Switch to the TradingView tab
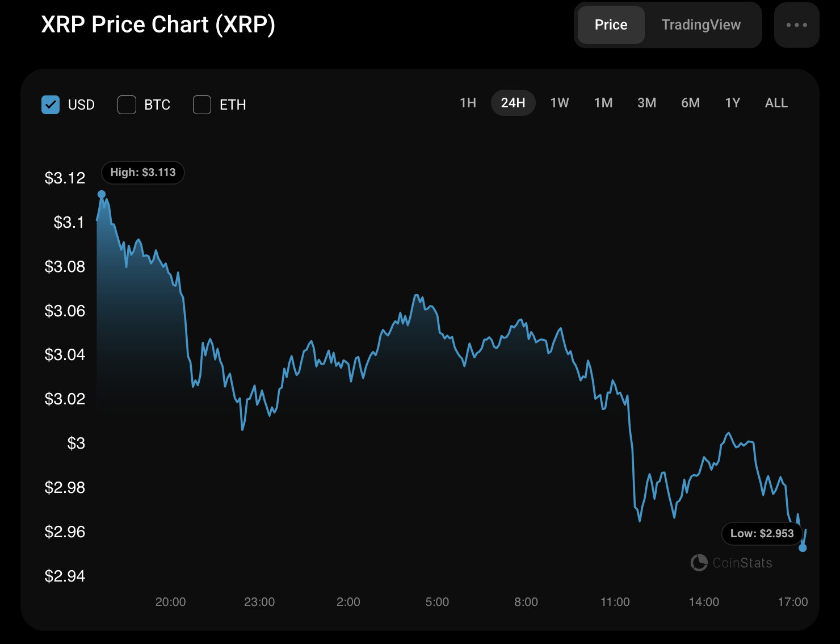This screenshot has width=840, height=644. click(x=701, y=25)
